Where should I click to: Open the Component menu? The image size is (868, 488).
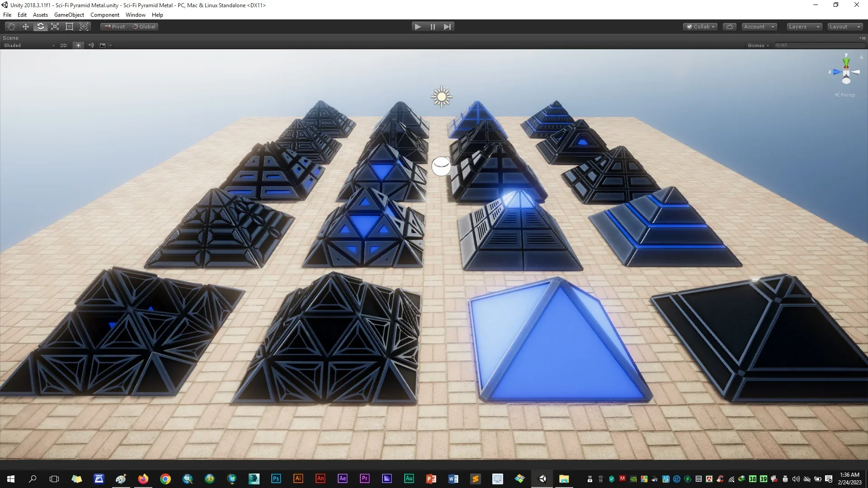[x=104, y=15]
